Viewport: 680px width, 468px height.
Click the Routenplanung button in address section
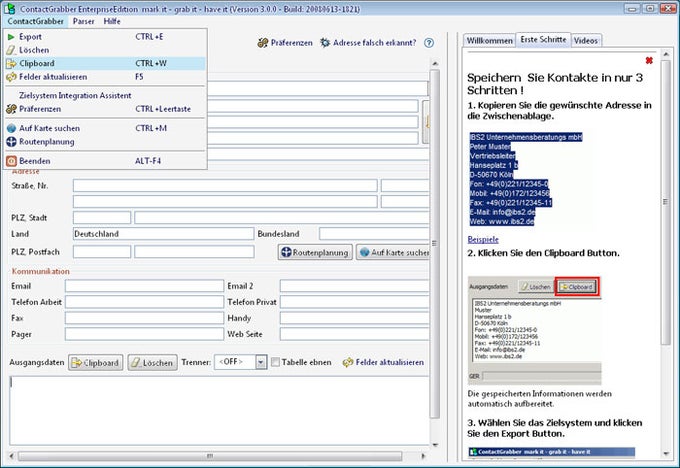315,252
